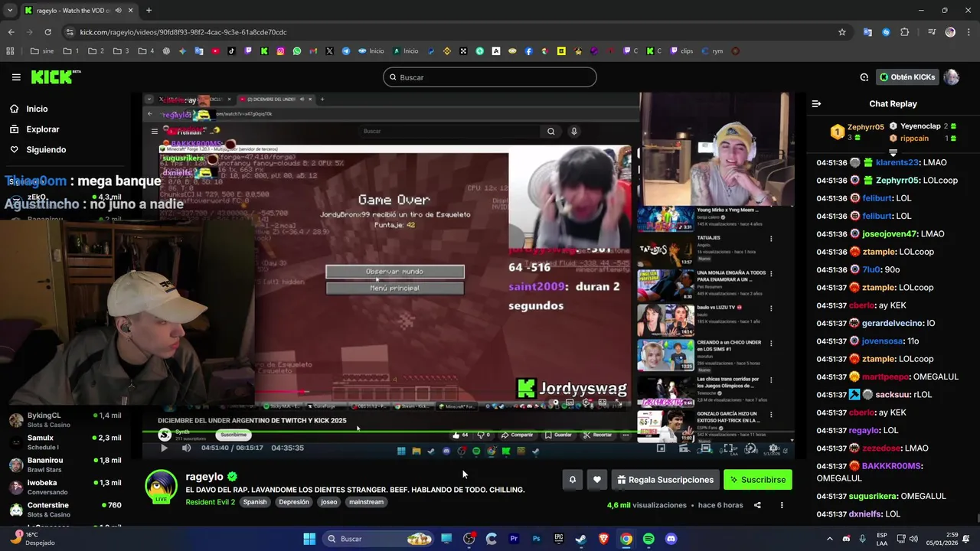Open the user avatar menu in Kick header
980x551 pixels.
(x=951, y=77)
